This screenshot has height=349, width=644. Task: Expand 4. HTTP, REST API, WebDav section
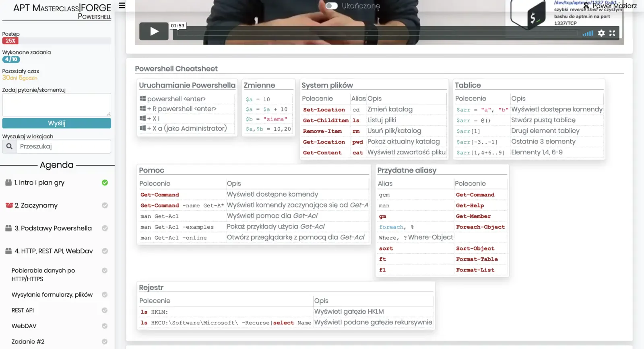point(54,251)
